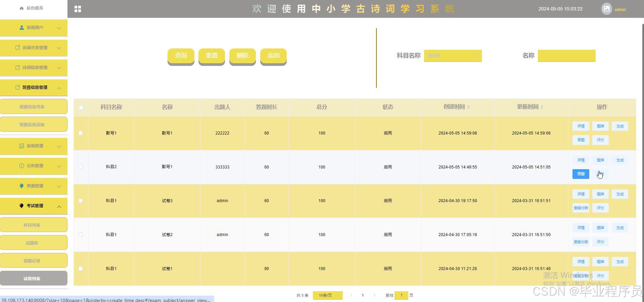Click 查看分数 in the 试卷2 row

pyautogui.click(x=581, y=242)
